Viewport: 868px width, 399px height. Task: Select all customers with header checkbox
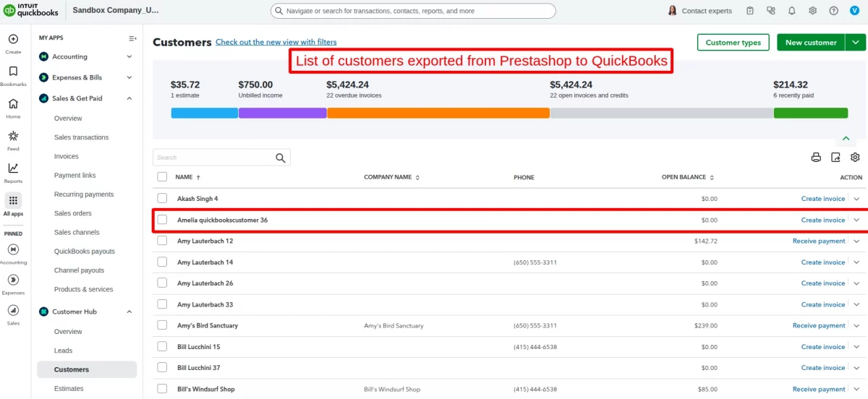(162, 176)
